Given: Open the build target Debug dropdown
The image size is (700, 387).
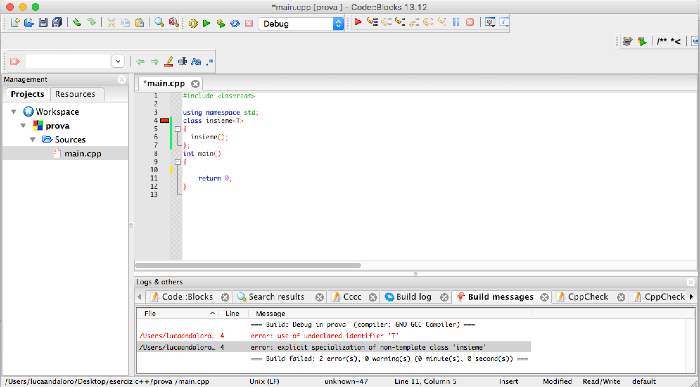Looking at the screenshot, I should click(x=301, y=24).
